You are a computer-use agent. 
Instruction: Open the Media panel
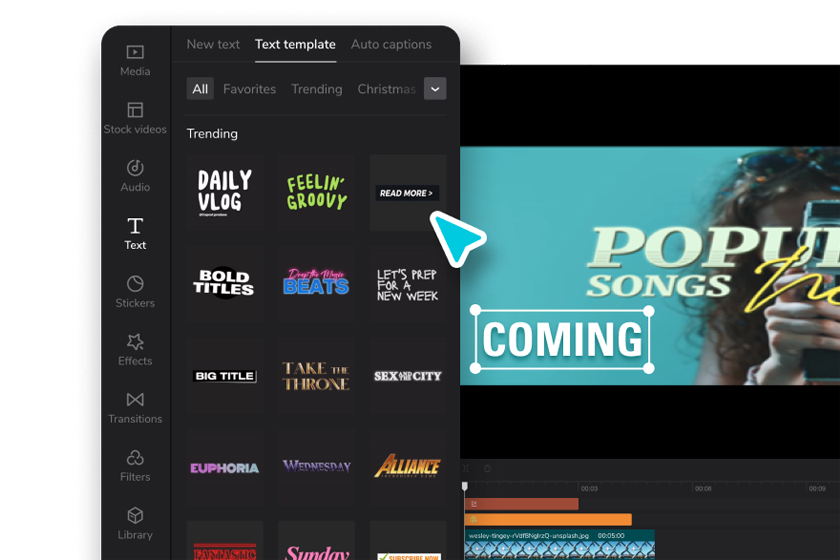pyautogui.click(x=135, y=61)
